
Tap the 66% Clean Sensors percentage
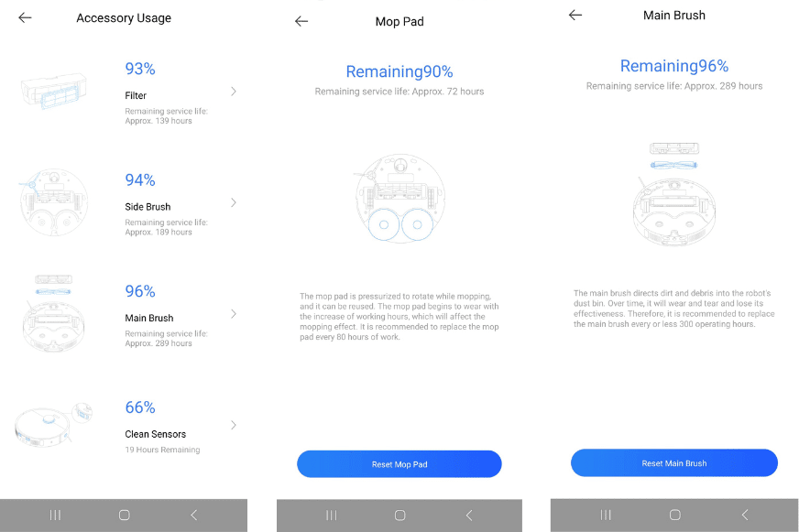coord(139,407)
